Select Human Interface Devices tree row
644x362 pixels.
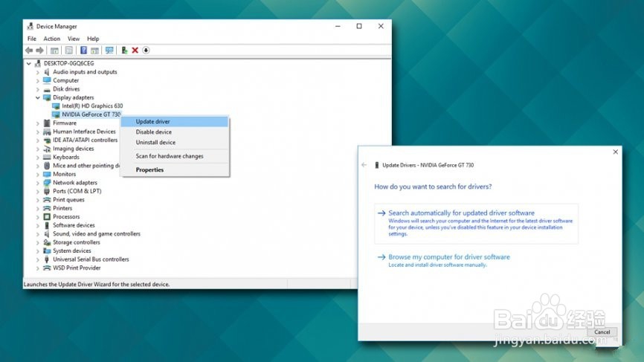84,132
